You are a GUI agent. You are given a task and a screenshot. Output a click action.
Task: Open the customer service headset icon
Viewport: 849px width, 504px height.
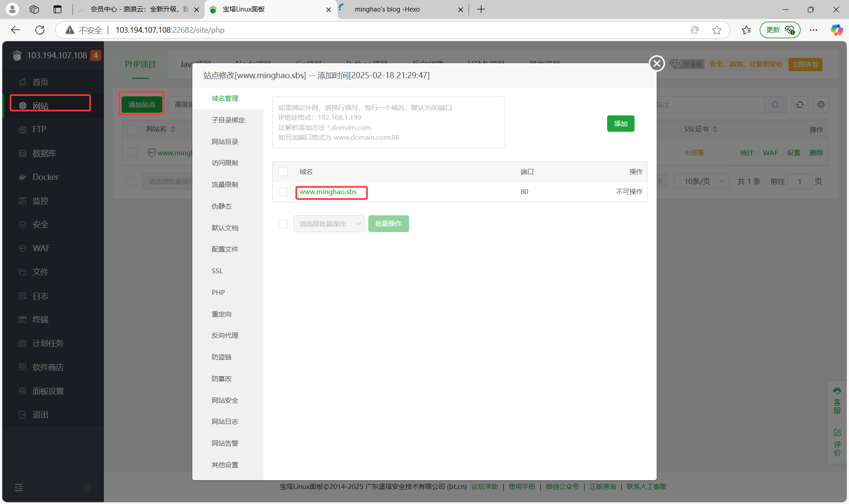pos(837,391)
